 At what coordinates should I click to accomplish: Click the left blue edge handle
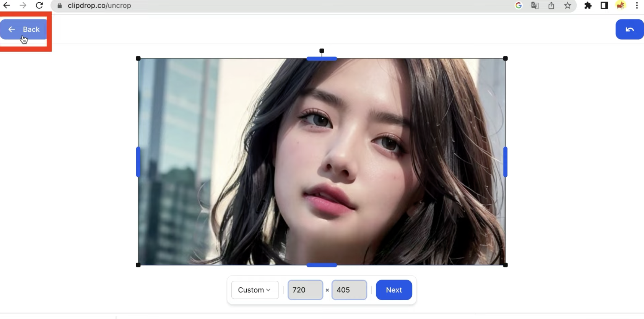point(138,162)
